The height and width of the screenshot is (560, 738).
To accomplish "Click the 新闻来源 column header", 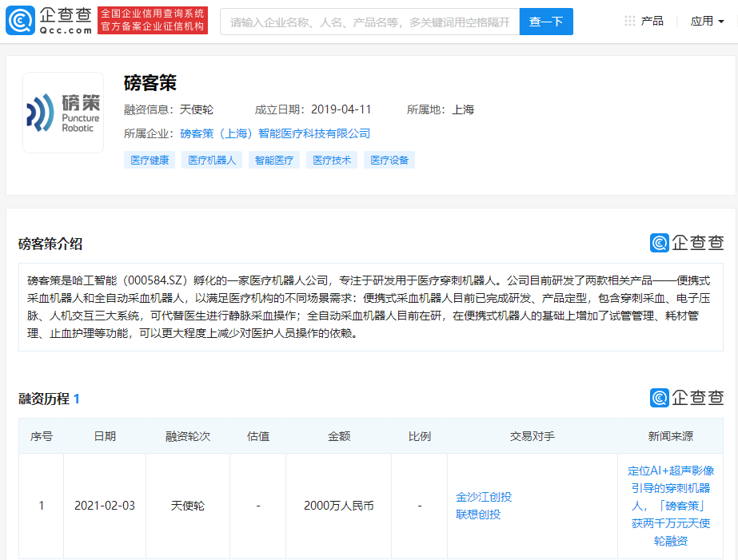I will click(x=671, y=436).
